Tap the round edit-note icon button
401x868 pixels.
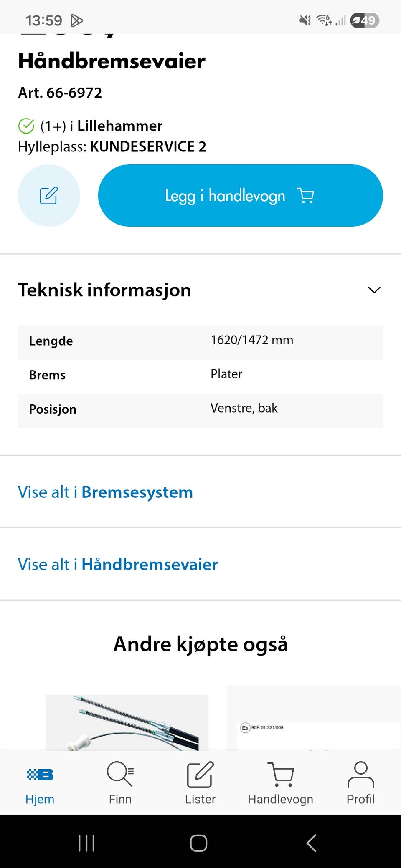[49, 195]
